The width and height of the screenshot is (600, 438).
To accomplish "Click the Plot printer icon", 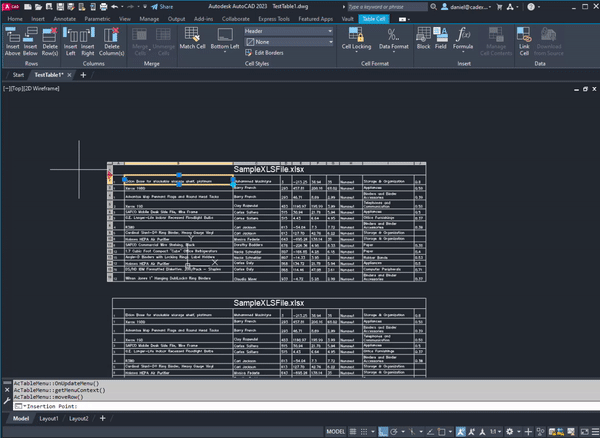I will click(103, 7).
